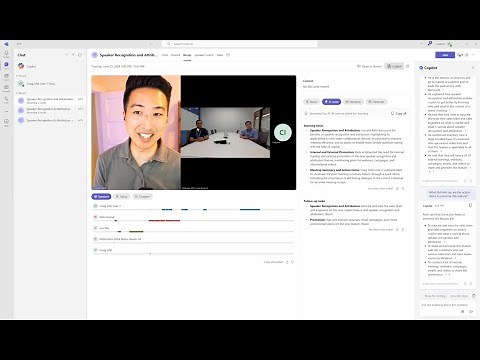Copy the latest Copilot response
The width and height of the screenshot is (480, 360).
(470, 205)
